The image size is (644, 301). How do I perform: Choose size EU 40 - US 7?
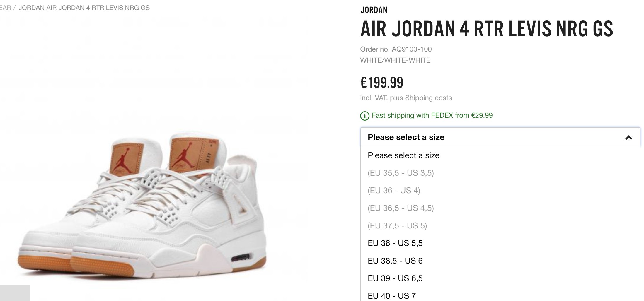pyautogui.click(x=500, y=295)
